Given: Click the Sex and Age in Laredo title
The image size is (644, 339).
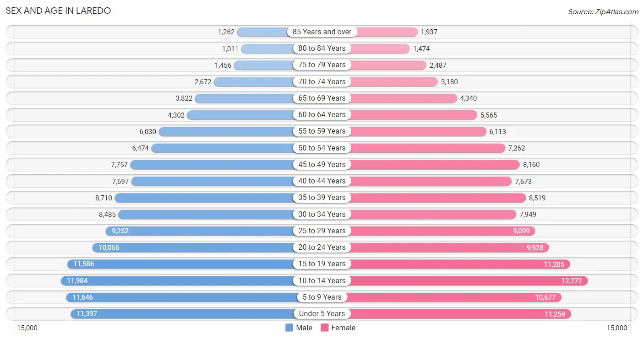Looking at the screenshot, I should (58, 11).
